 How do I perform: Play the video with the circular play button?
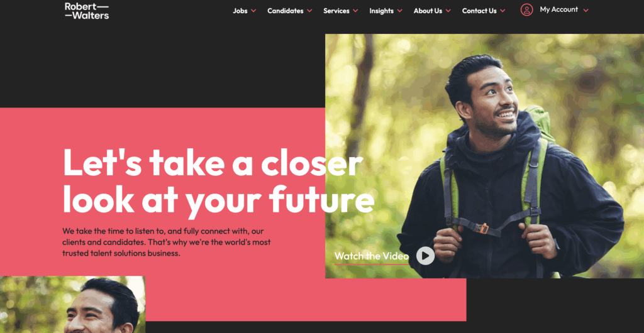click(425, 256)
